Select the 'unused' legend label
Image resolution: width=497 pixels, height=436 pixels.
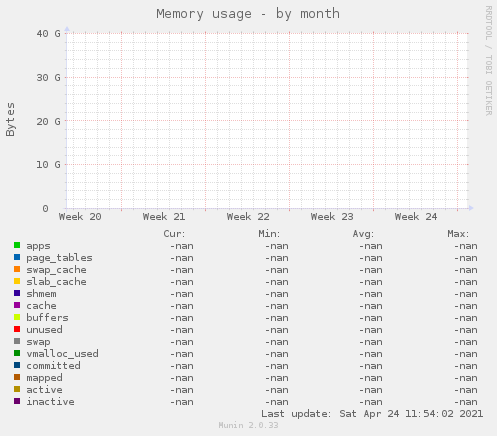point(44,330)
